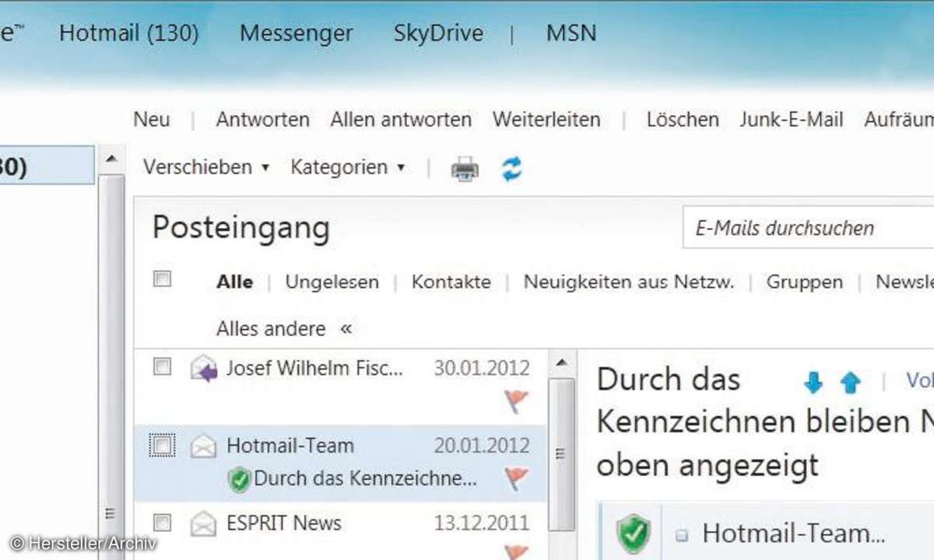Select the Gruppen filter
Image resolution: width=934 pixels, height=560 pixels.
point(805,282)
